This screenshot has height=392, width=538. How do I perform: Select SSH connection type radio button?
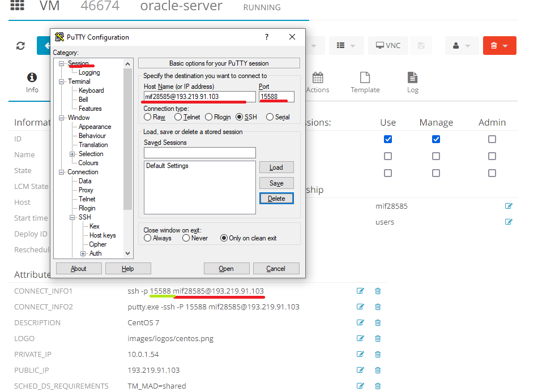240,117
